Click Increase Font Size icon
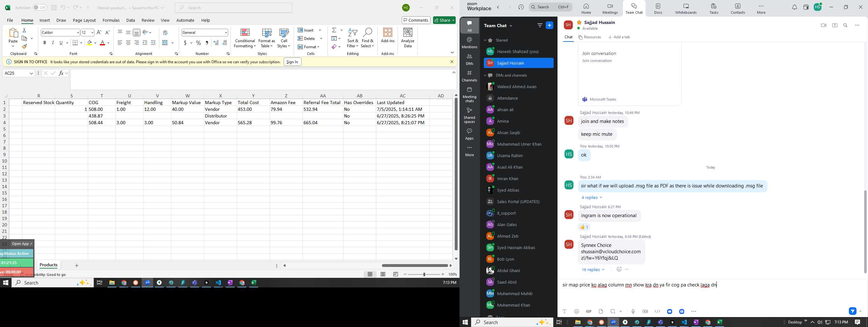Image resolution: width=868 pixels, height=327 pixels. click(x=99, y=32)
